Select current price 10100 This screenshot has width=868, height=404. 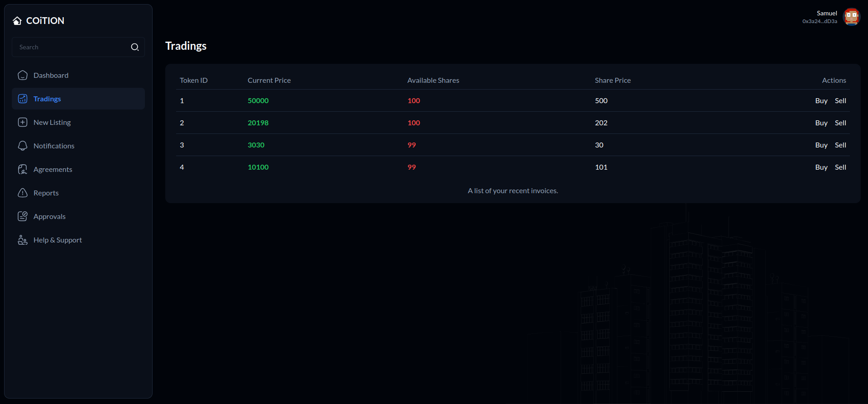pyautogui.click(x=258, y=167)
